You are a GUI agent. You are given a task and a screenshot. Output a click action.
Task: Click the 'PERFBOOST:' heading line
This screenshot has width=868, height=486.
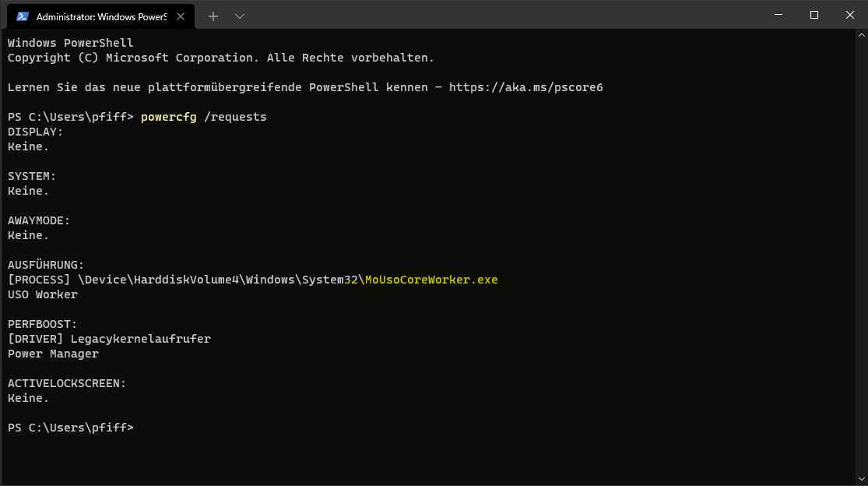pyautogui.click(x=42, y=324)
